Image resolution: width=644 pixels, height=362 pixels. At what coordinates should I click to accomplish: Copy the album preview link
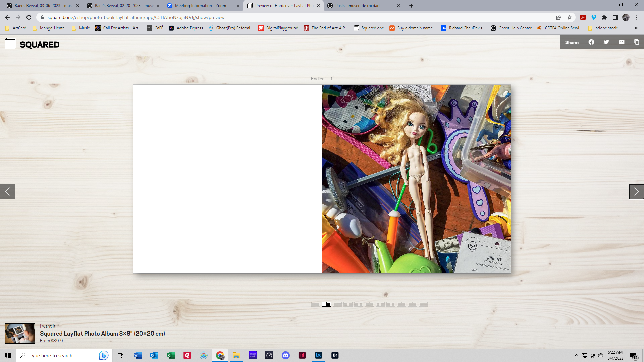pos(637,42)
